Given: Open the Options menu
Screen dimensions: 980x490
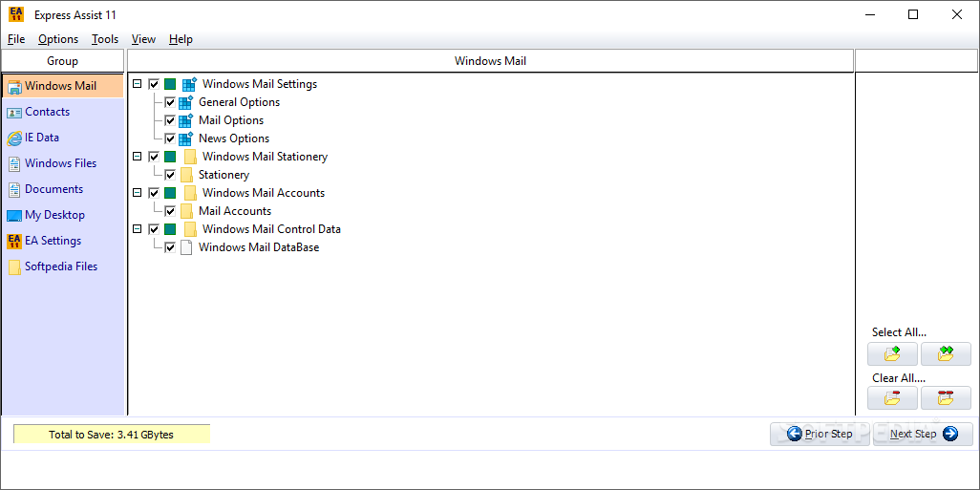Looking at the screenshot, I should coord(58,39).
